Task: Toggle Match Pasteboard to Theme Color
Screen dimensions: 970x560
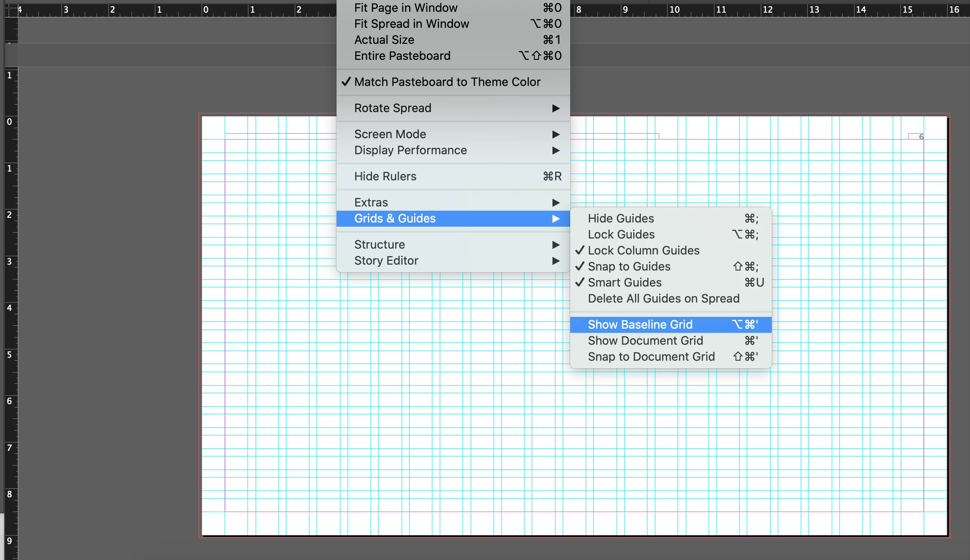Action: tap(447, 82)
